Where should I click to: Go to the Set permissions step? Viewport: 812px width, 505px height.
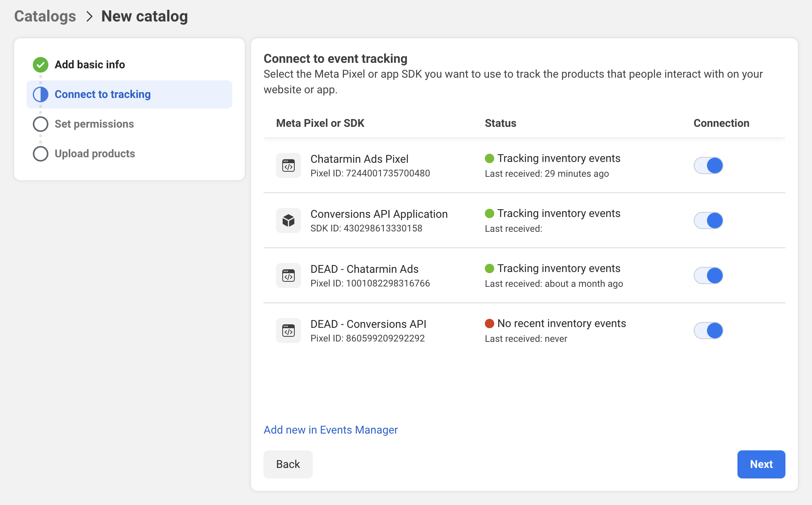pos(94,124)
